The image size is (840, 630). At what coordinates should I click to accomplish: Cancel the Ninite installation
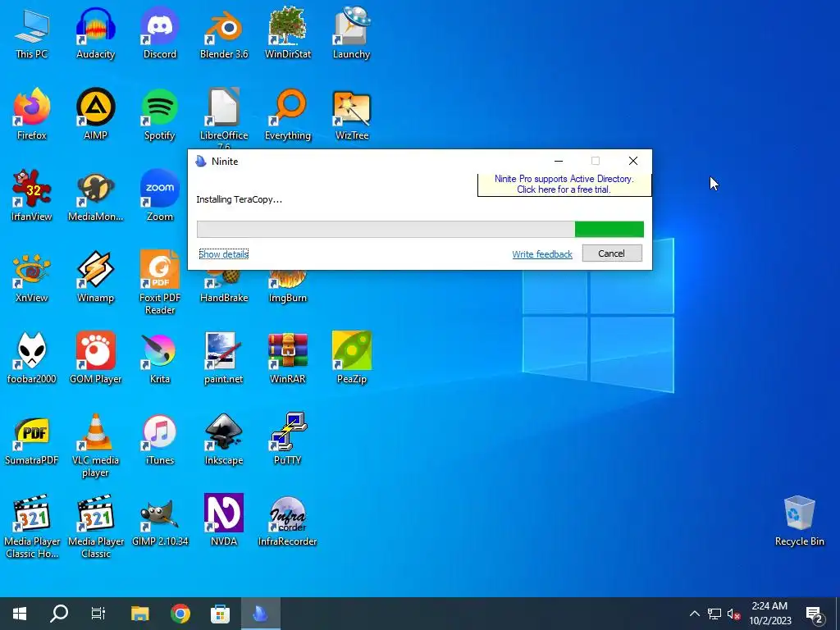[x=612, y=253]
